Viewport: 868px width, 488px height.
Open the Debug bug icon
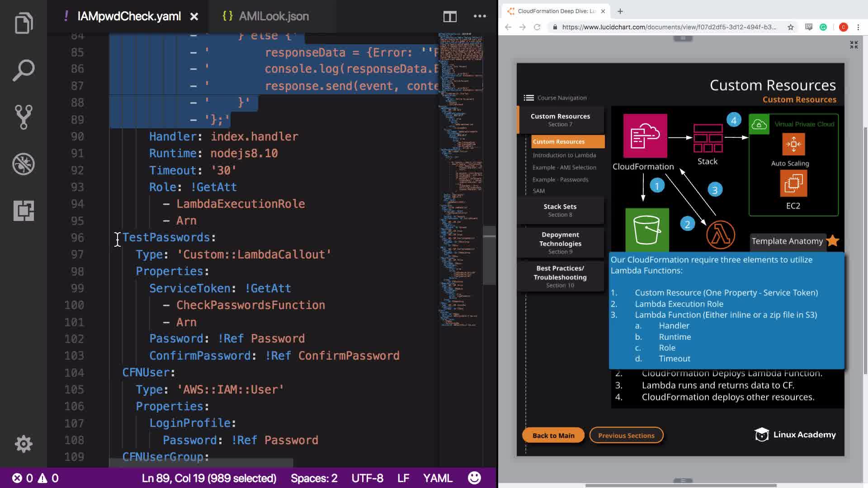tap(24, 164)
